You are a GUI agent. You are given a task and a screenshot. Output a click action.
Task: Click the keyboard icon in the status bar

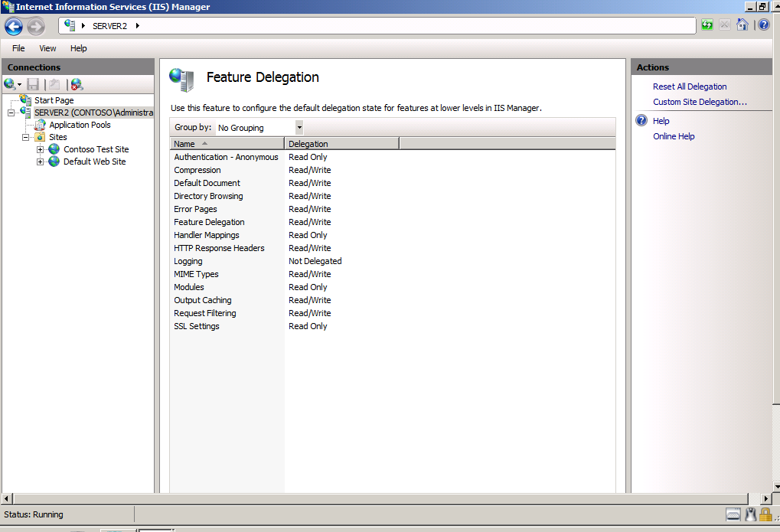[733, 514]
